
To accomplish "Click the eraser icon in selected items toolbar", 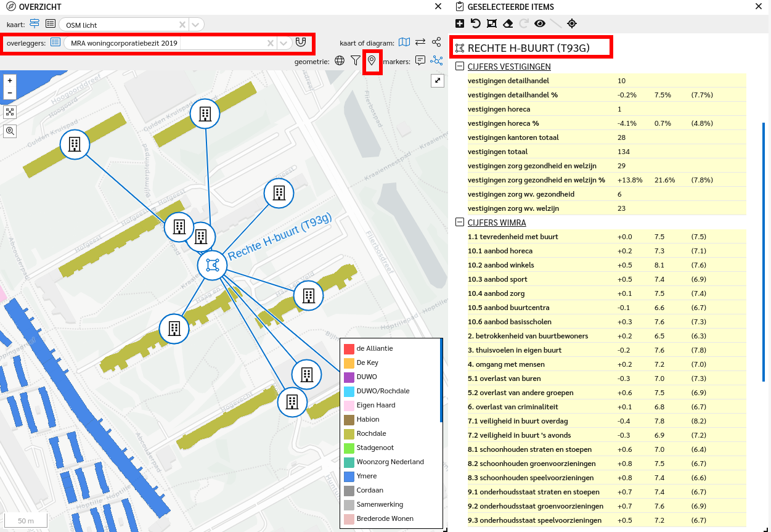I will coord(508,23).
